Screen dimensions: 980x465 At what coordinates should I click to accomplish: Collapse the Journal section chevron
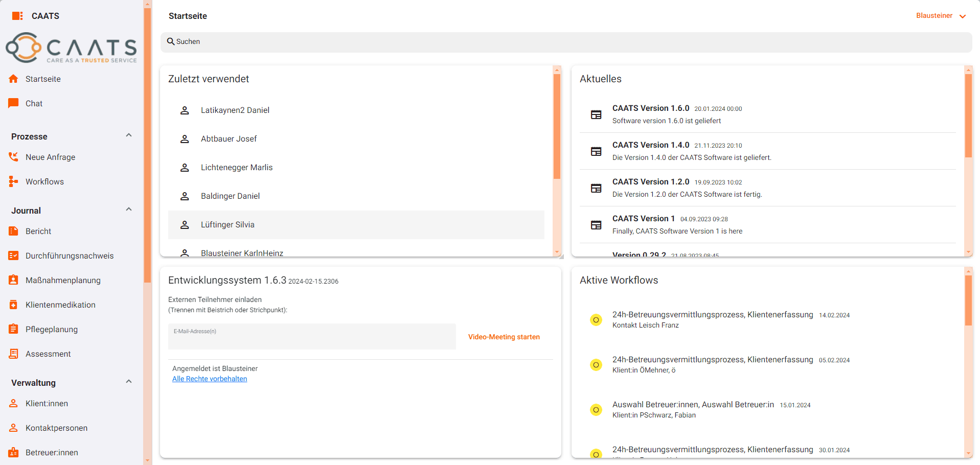pyautogui.click(x=129, y=210)
